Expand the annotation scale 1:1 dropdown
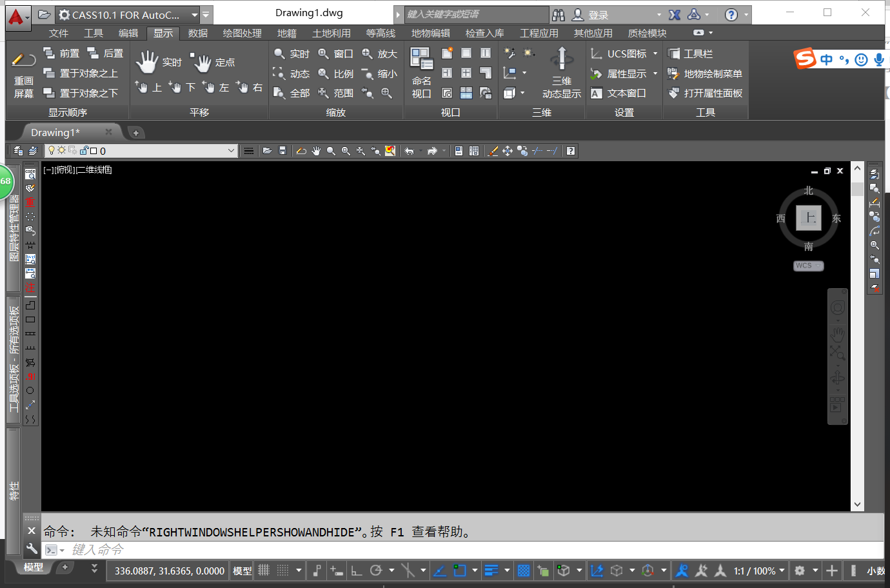Image resolution: width=890 pixels, height=588 pixels. [782, 571]
